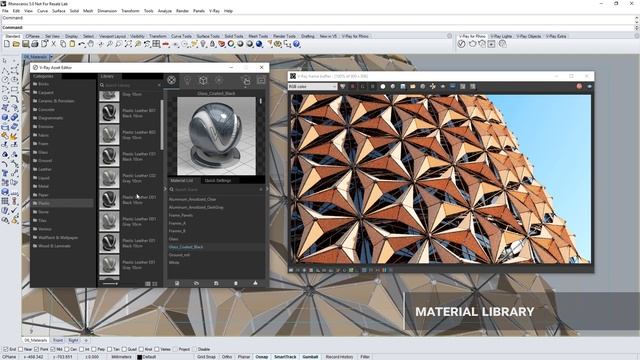Toggle the Mid osnap checkbox

click(53, 349)
